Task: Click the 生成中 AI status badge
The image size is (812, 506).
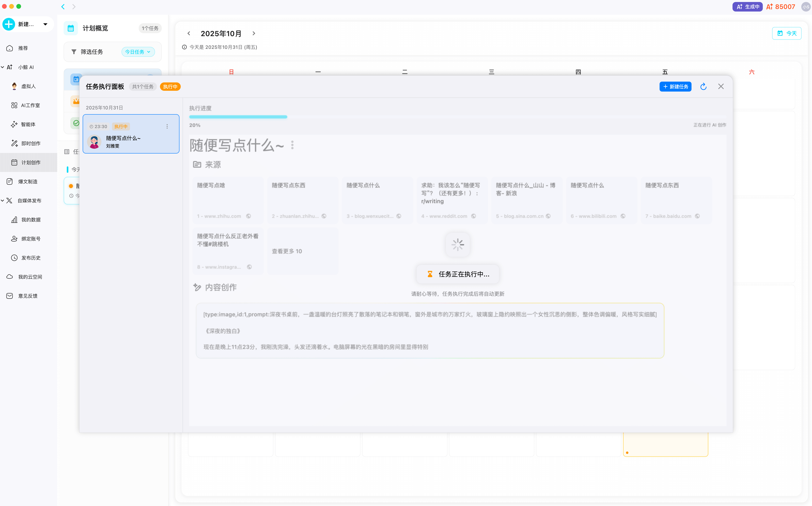Action: click(747, 7)
